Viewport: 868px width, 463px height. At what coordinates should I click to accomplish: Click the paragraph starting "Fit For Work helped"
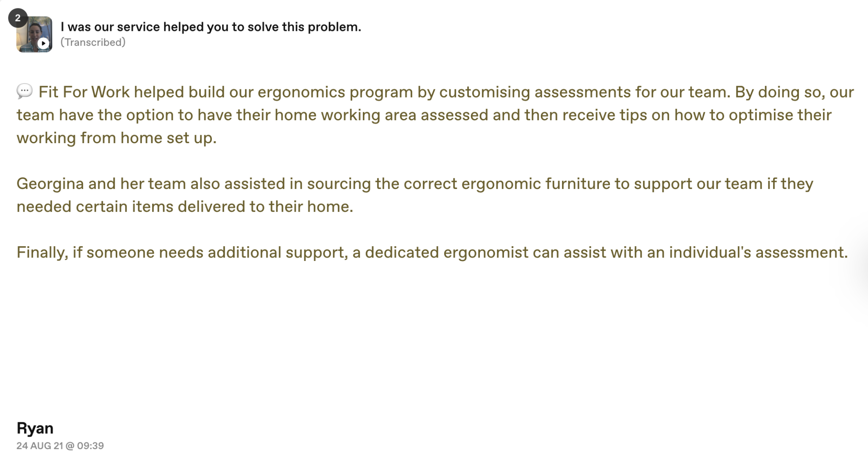(x=435, y=115)
